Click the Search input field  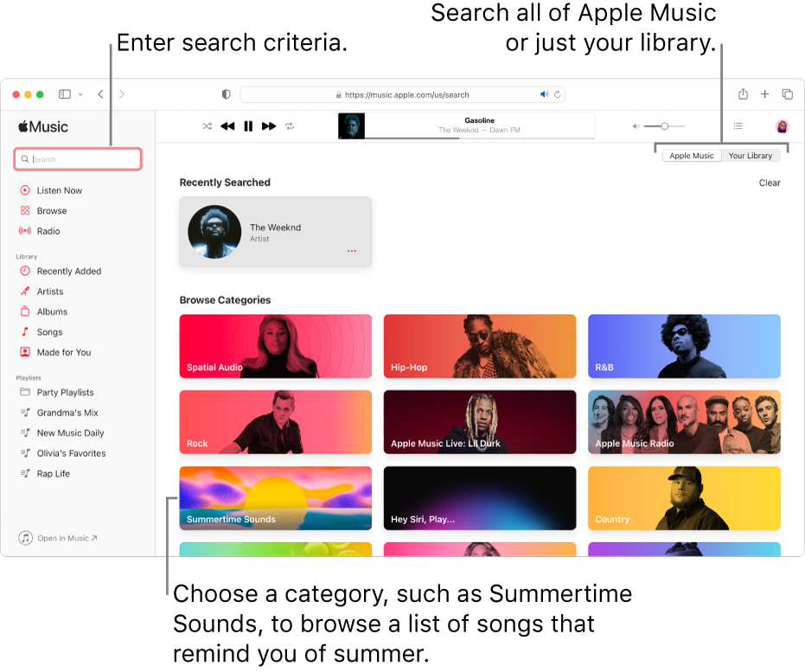click(78, 159)
